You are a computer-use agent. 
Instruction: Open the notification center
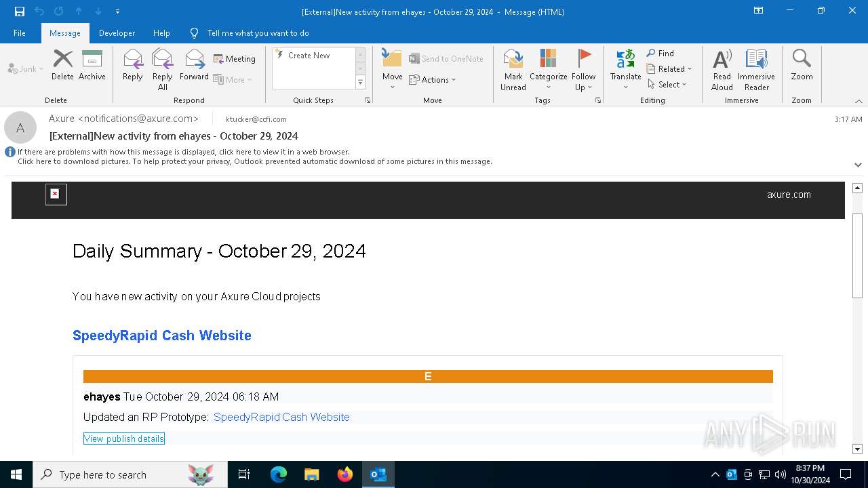click(846, 474)
